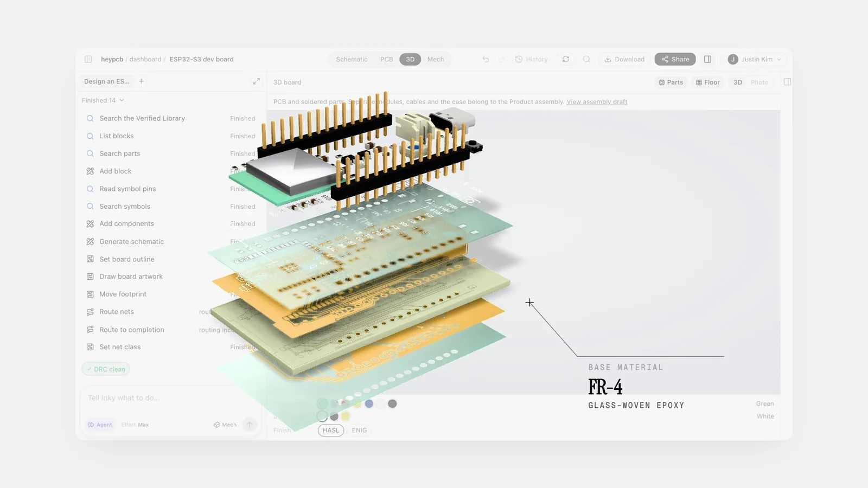This screenshot has height=488, width=868.
Task: Open the Design an ES... chat tab
Action: point(107,81)
